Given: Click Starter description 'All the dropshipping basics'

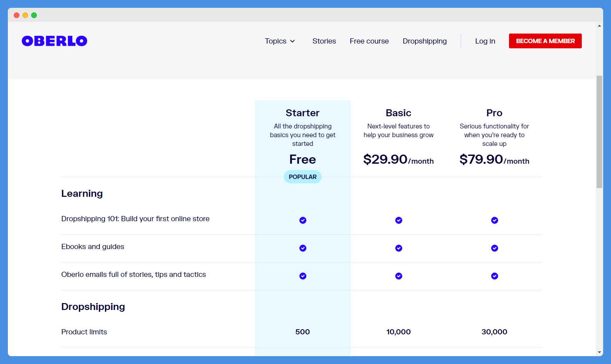Looking at the screenshot, I should (x=302, y=135).
